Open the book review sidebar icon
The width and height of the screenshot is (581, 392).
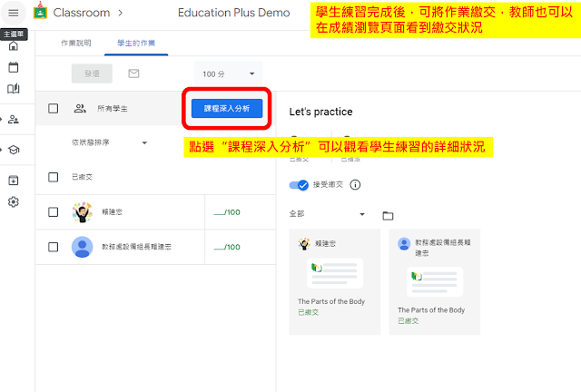tap(14, 89)
